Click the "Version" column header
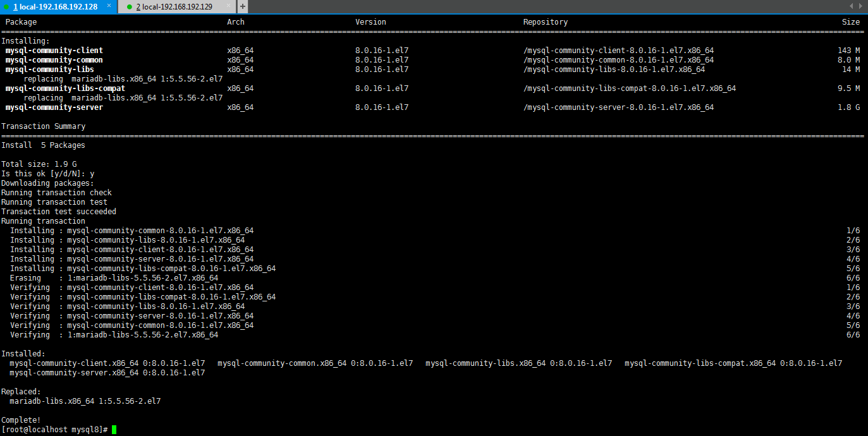This screenshot has width=868, height=436. (370, 22)
